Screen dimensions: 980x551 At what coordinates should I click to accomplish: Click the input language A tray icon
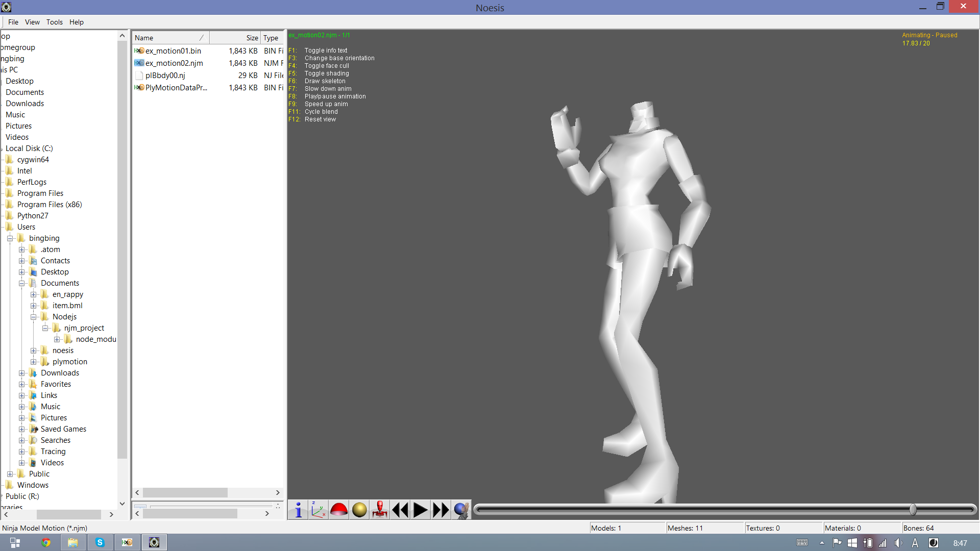915,543
